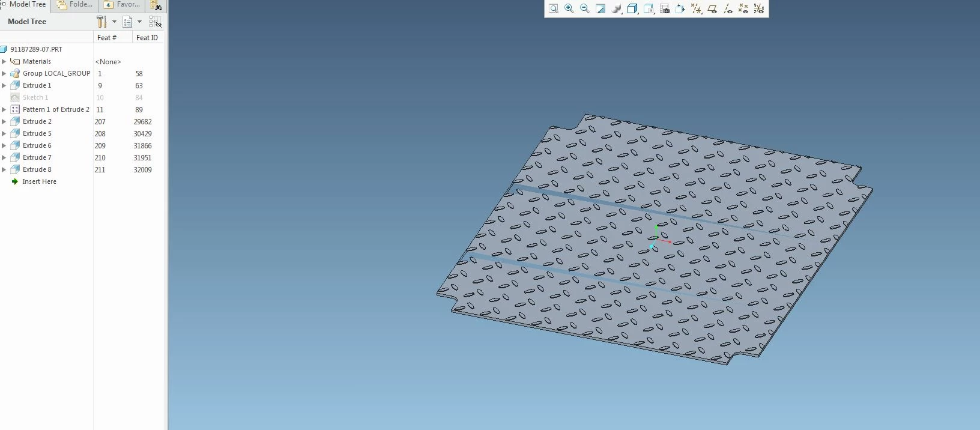Click the Feat # column header
The image size is (980, 430).
coord(113,37)
